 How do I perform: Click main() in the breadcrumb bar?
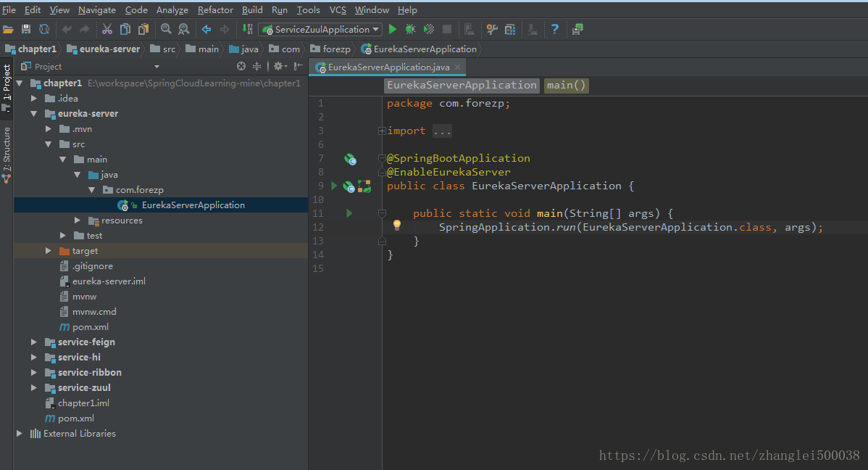click(566, 85)
